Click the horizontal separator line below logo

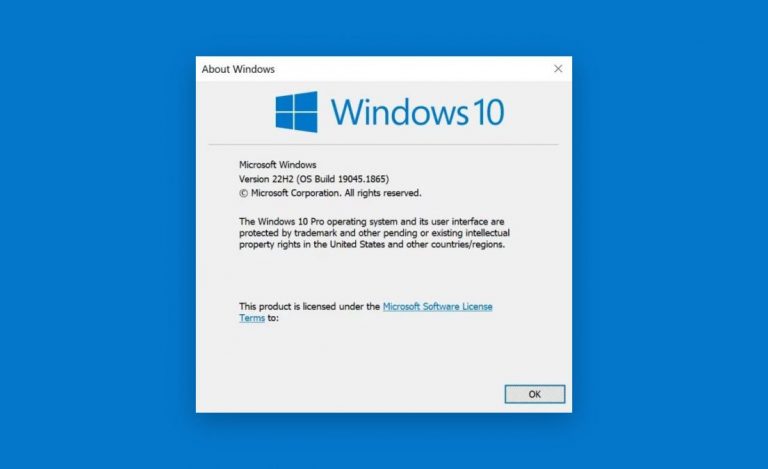click(383, 144)
